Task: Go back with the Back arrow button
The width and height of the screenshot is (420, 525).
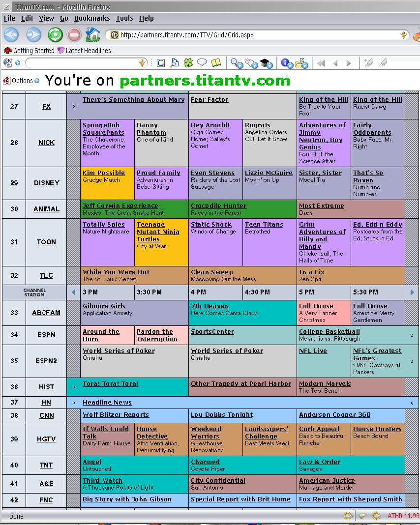Action: [11, 34]
